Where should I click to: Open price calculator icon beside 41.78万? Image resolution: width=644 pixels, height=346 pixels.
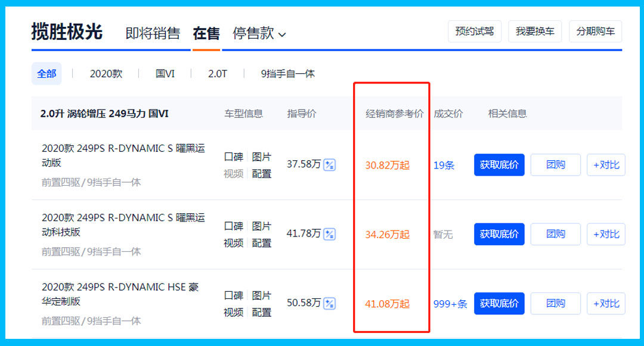coord(329,234)
